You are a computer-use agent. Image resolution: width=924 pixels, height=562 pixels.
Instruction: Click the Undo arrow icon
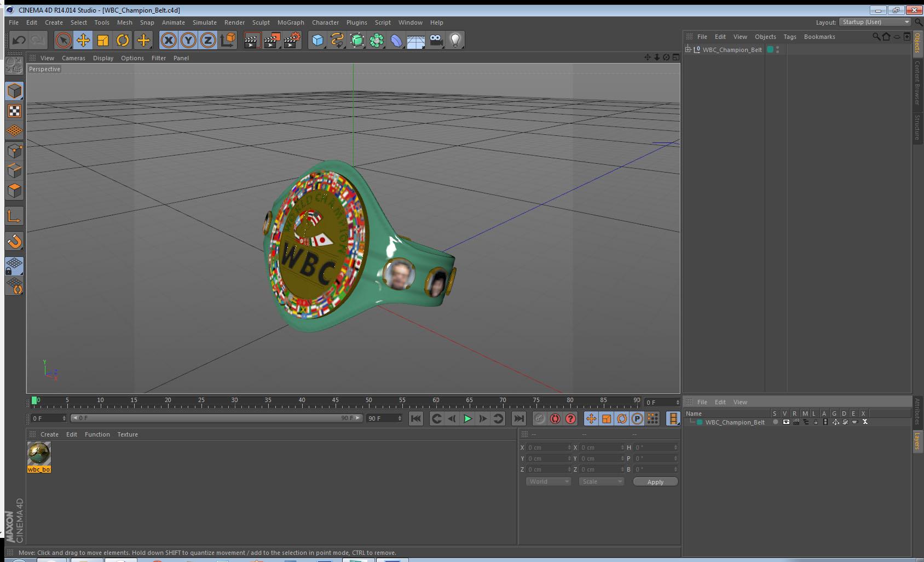19,40
